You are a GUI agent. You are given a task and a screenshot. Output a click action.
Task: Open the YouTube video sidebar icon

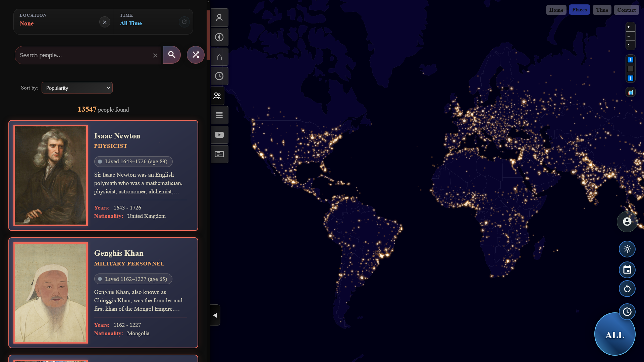pyautogui.click(x=219, y=135)
